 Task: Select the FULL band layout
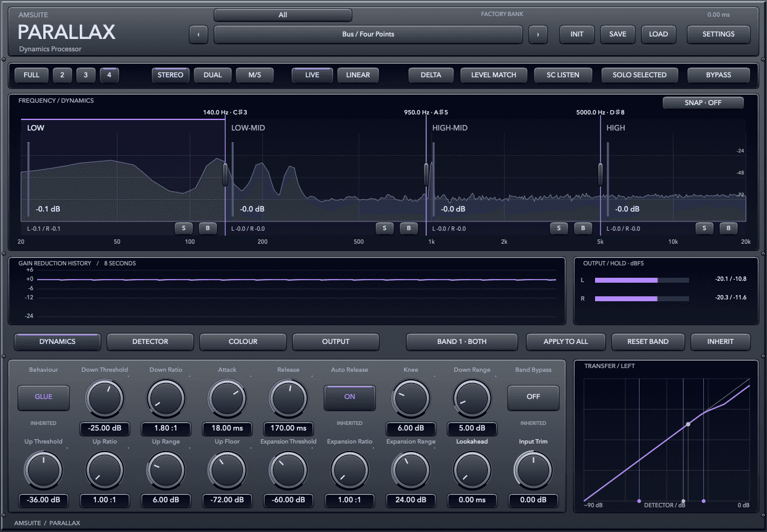[32, 75]
